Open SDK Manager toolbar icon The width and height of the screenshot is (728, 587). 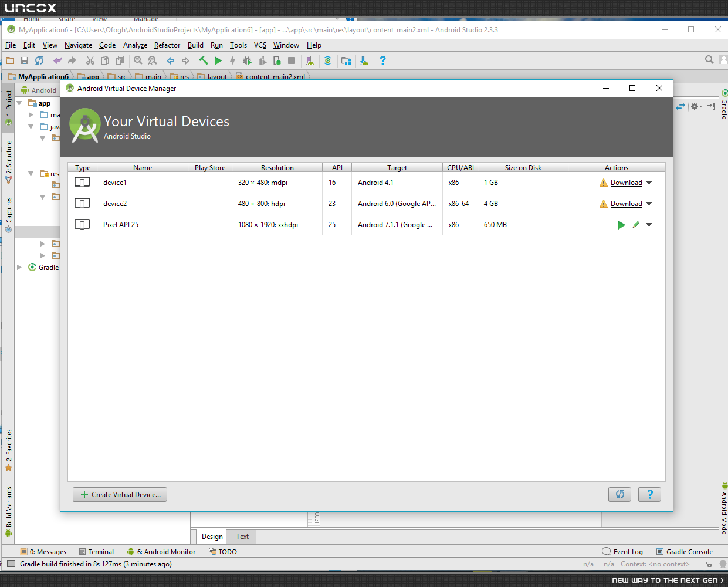(x=364, y=60)
